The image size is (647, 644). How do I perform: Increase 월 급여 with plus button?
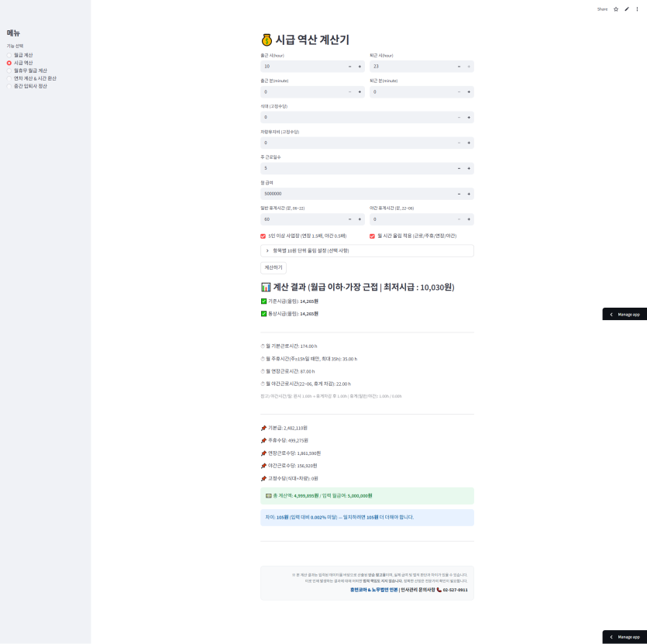pyautogui.click(x=468, y=194)
